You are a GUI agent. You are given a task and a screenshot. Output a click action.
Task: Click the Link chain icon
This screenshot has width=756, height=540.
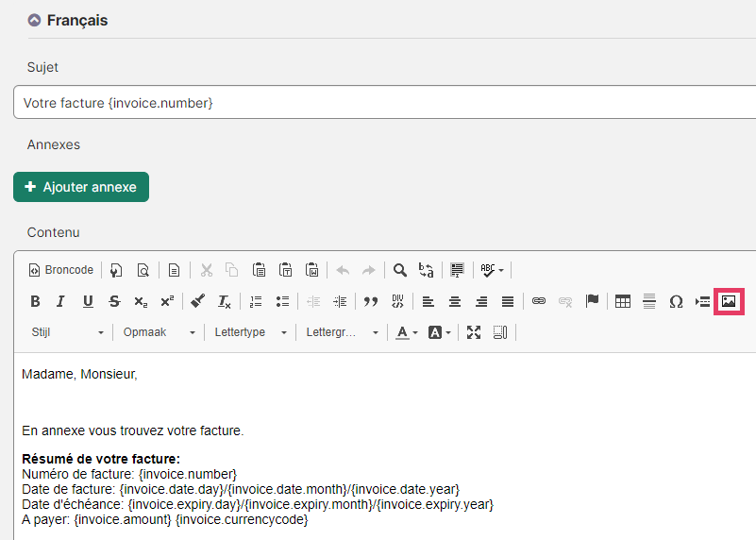[x=539, y=301]
